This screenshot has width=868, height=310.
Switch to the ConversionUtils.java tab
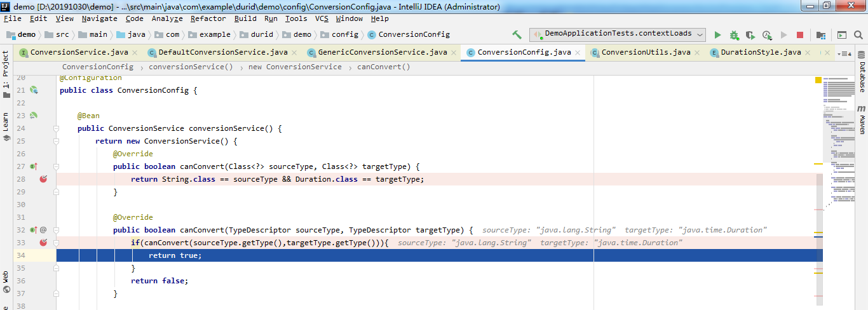[x=646, y=53]
